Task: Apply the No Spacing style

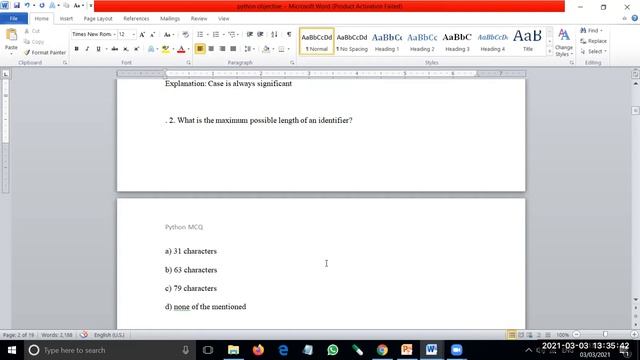Action: pyautogui.click(x=352, y=41)
